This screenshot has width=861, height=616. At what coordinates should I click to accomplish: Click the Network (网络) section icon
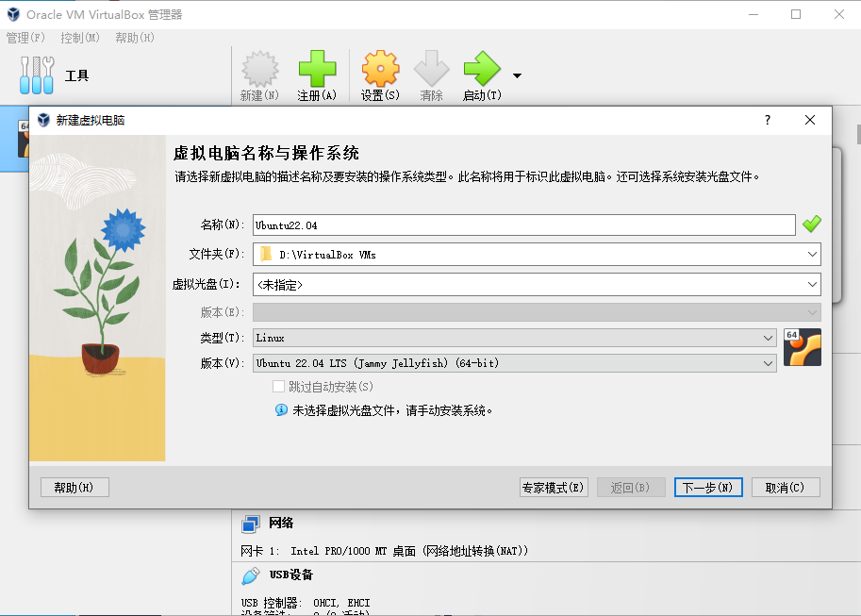[x=251, y=524]
